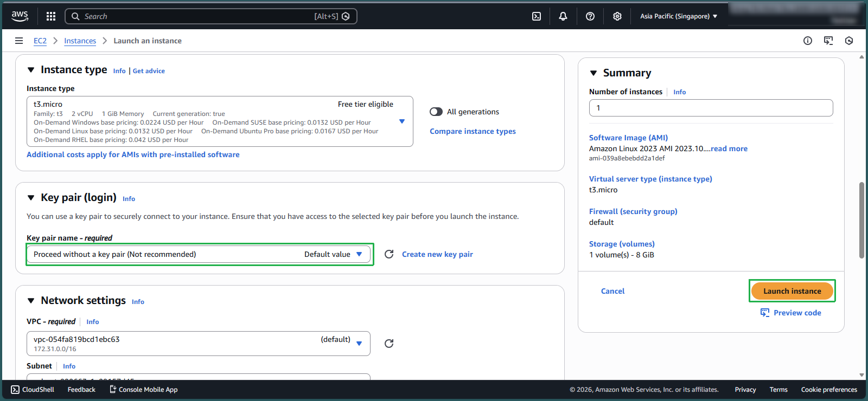The image size is (868, 401).
Task: Click the Get advice link
Action: click(149, 71)
